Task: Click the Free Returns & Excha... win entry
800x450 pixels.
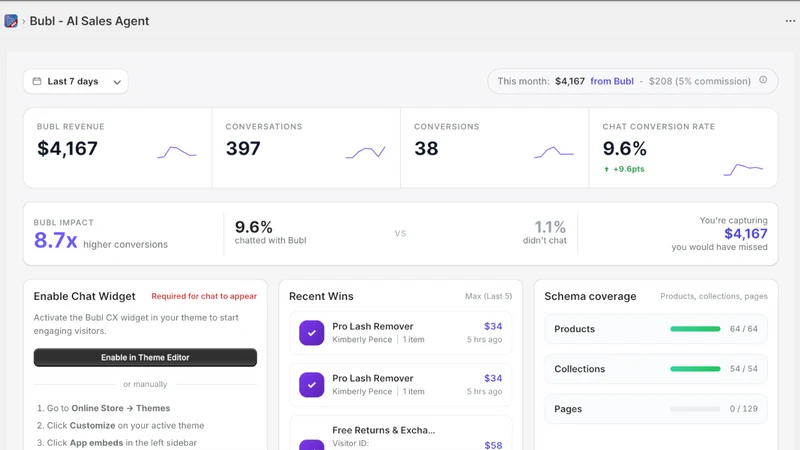Action: click(401, 433)
